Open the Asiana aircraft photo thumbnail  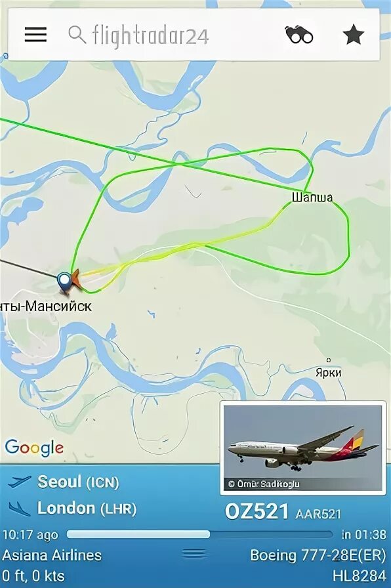[x=303, y=448]
